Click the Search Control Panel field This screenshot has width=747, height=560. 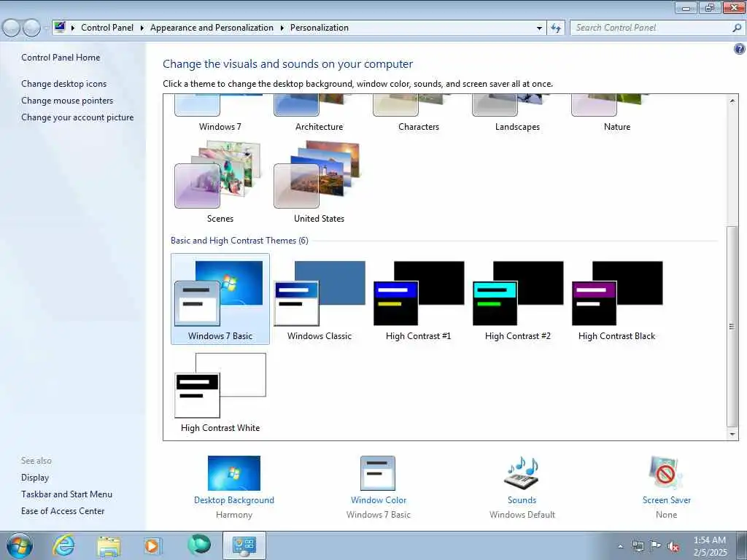click(x=650, y=28)
